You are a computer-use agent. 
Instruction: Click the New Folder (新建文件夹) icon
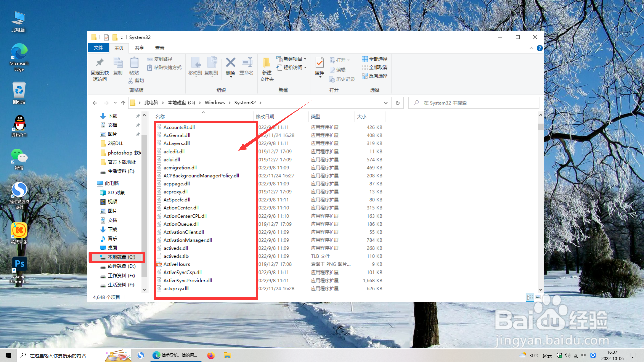267,63
